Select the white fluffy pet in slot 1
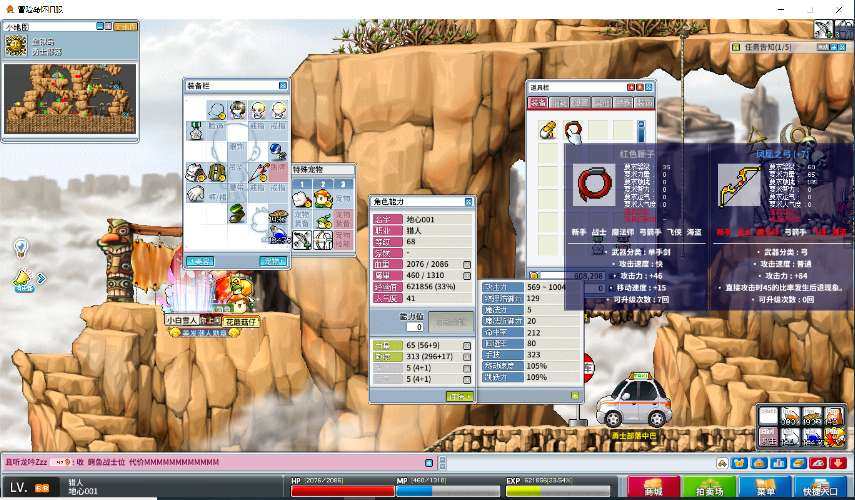The width and height of the screenshot is (855, 500). (302, 200)
